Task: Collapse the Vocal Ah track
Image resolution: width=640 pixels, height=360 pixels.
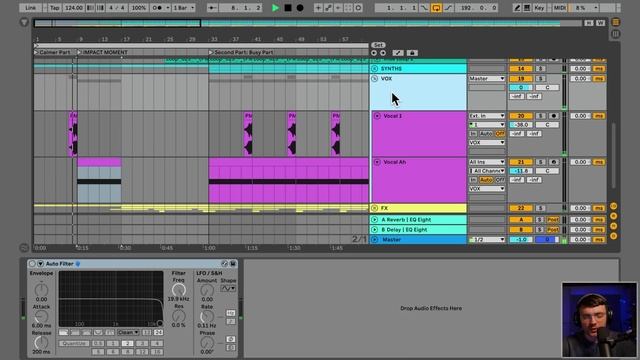Action: tap(377, 162)
